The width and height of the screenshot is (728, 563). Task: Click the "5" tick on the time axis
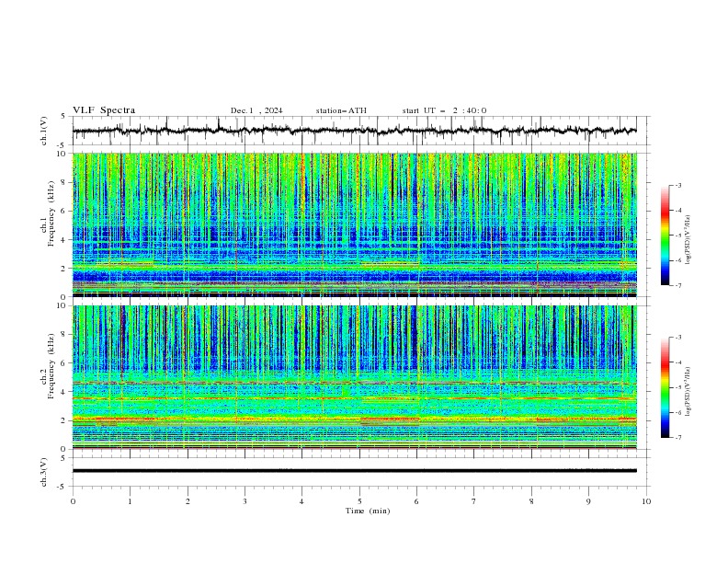click(359, 501)
